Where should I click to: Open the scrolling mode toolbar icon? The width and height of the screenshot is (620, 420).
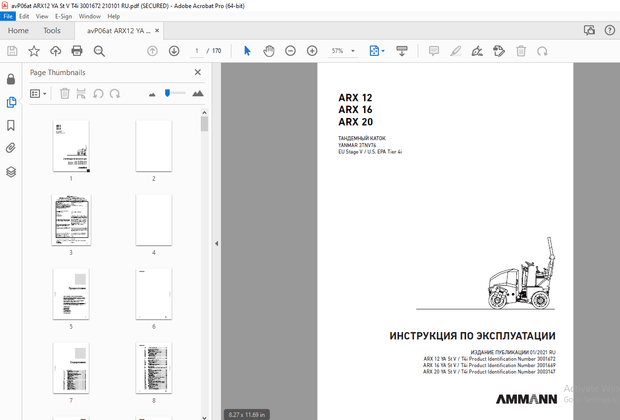tap(402, 51)
